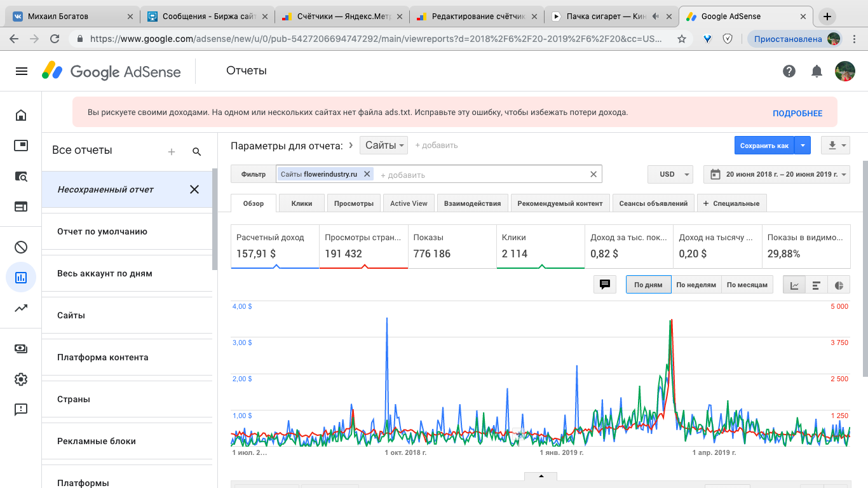Viewport: 868px width, 488px height.
Task: Remove the flowerindustry.ru filter chip
Action: click(x=367, y=174)
